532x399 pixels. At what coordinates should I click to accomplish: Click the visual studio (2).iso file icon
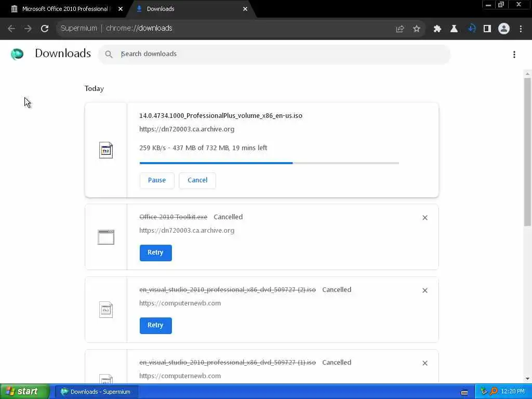click(x=106, y=310)
